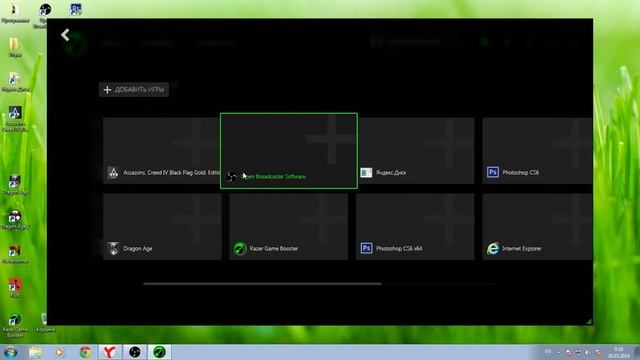The width and height of the screenshot is (640, 360).
Task: Click the Razer Game Booster tile icon
Action: (240, 248)
